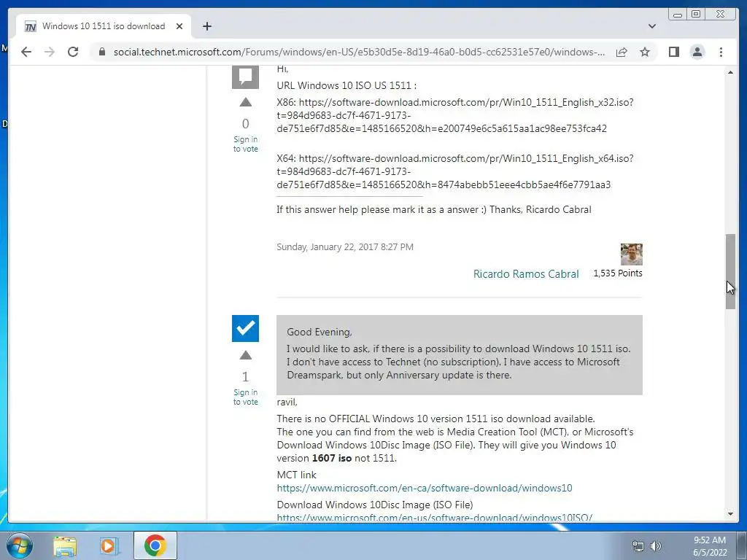Upvote Ricardo Cabral's reply
Viewport: 747px width, 560px height.
(245, 102)
